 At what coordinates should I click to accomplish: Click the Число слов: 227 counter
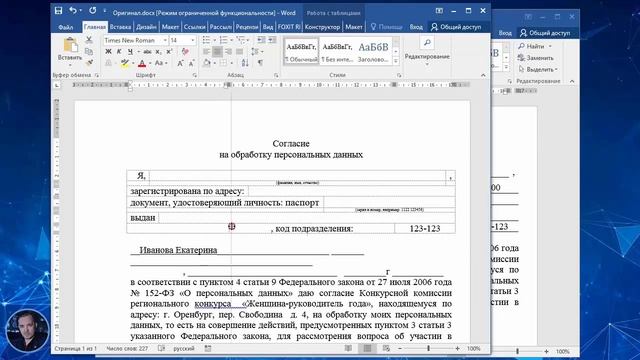pyautogui.click(x=127, y=349)
